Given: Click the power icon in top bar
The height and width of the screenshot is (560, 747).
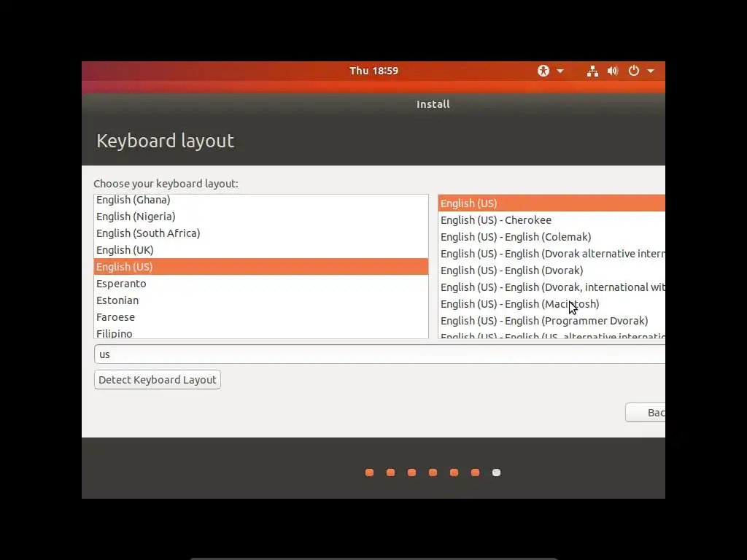Looking at the screenshot, I should point(634,71).
